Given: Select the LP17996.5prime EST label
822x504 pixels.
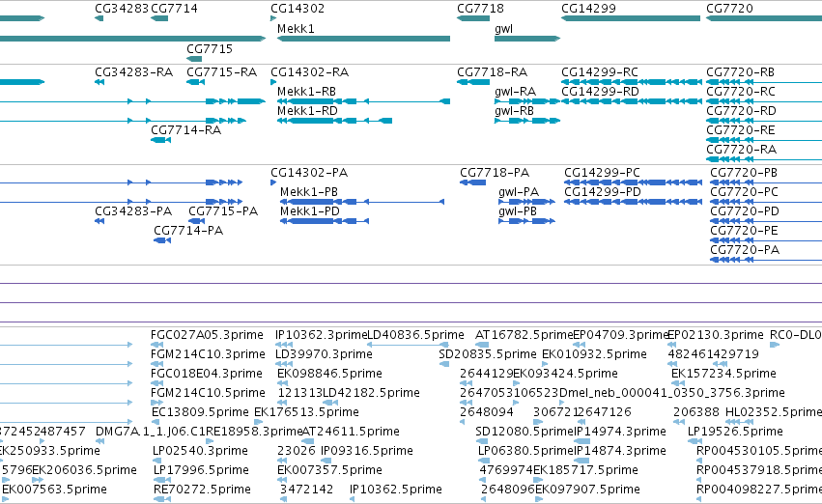Looking at the screenshot, I should (201, 471).
